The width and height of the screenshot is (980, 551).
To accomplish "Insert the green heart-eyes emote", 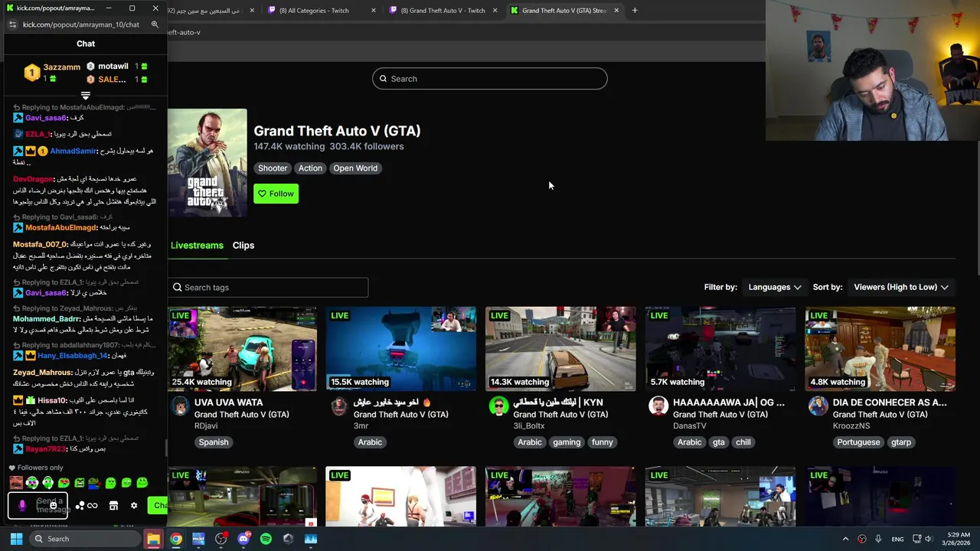I will pos(64,482).
